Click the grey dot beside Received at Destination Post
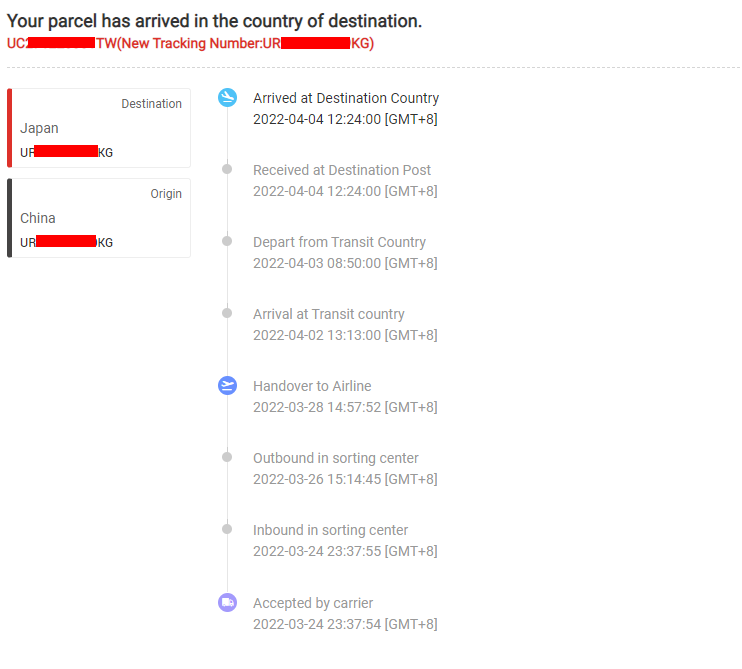This screenshot has width=742, height=669. [x=227, y=169]
